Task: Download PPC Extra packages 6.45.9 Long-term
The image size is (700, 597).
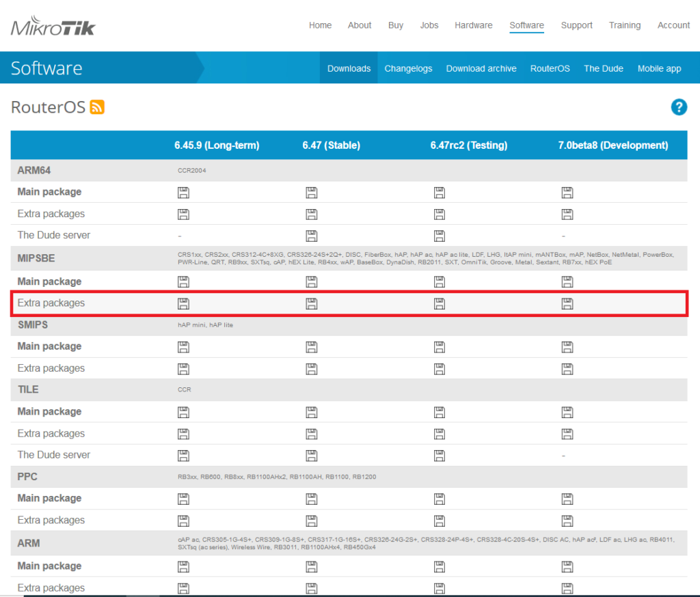Action: coord(183,520)
